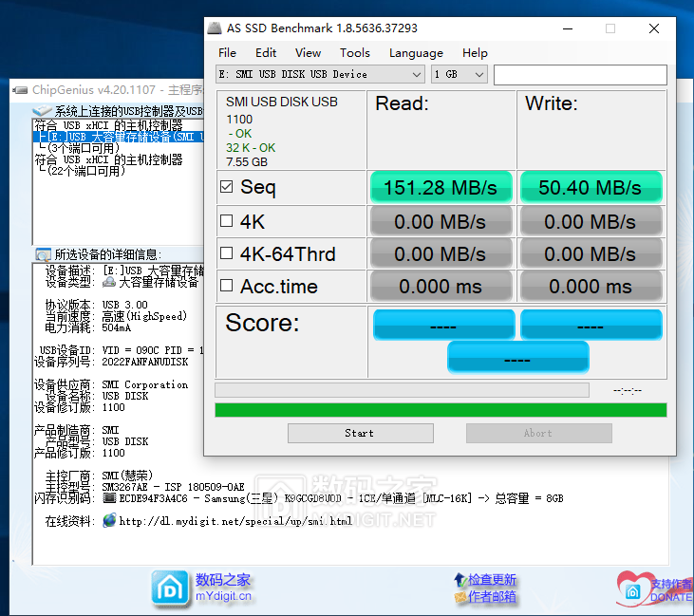Click the flash chip icon next to ECDE94F3A4C6

(109, 498)
